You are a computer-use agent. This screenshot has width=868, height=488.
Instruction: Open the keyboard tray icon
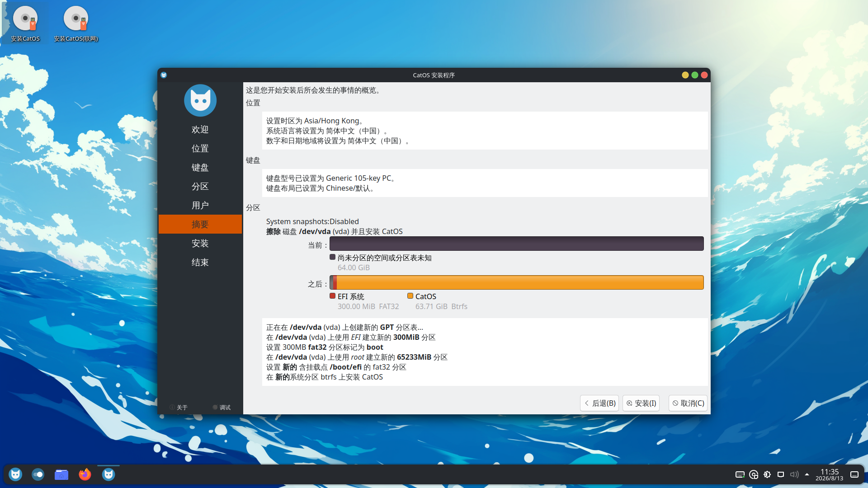pyautogui.click(x=740, y=474)
